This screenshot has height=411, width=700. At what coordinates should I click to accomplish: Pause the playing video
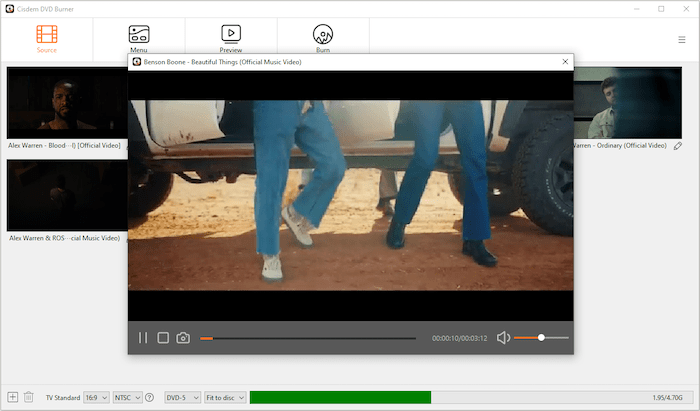143,338
